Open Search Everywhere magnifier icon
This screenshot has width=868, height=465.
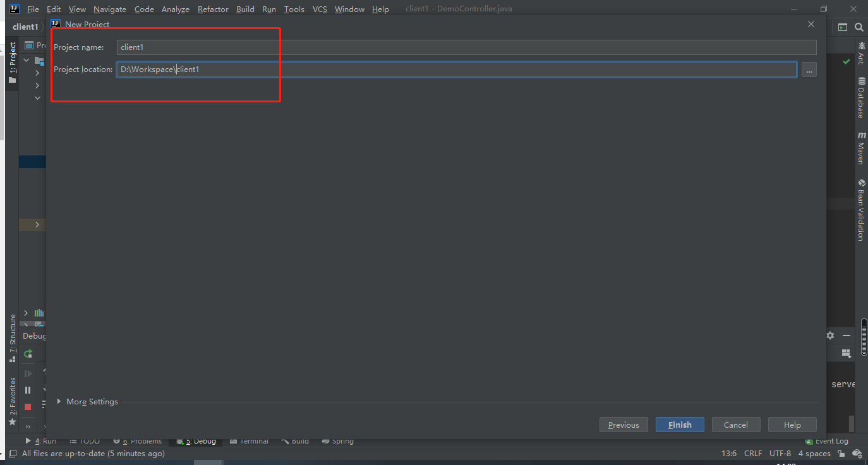(859, 27)
